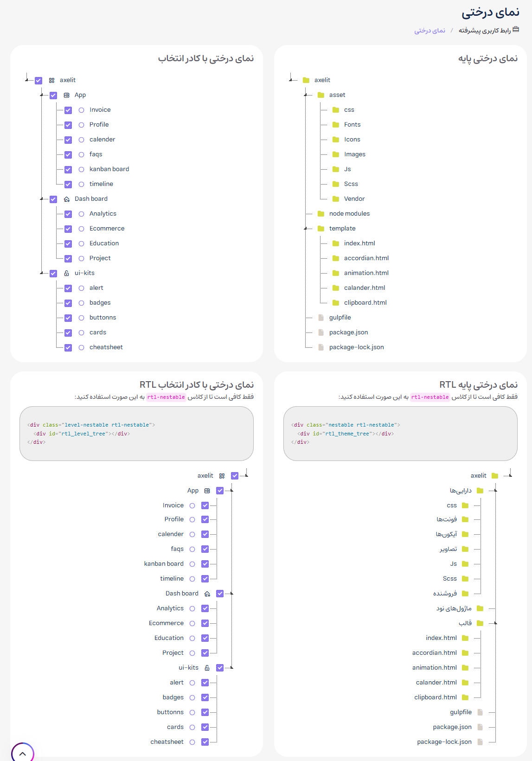Toggle the Dash board checkbox
The width and height of the screenshot is (532, 761).
pyautogui.click(x=53, y=198)
